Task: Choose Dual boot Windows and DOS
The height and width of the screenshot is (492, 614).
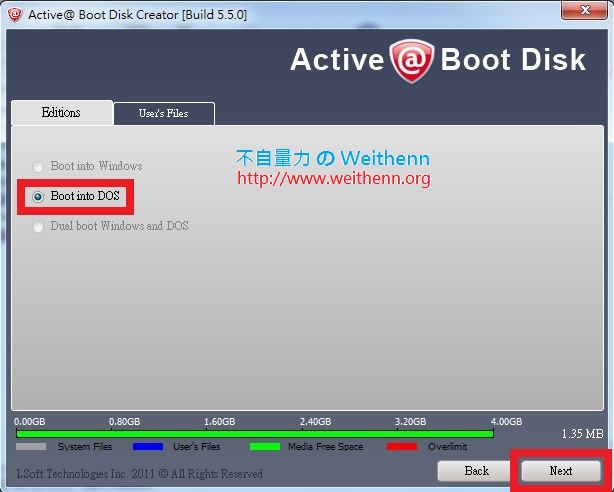Action: tap(38, 226)
